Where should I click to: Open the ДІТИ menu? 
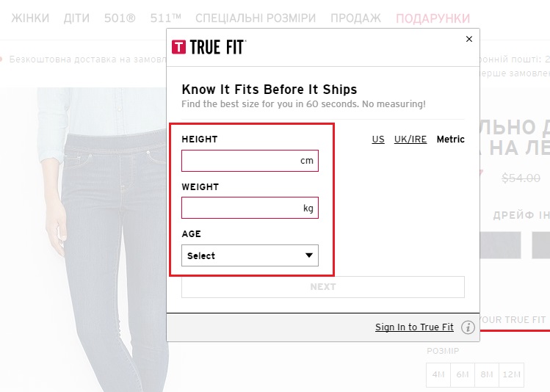coord(76,18)
